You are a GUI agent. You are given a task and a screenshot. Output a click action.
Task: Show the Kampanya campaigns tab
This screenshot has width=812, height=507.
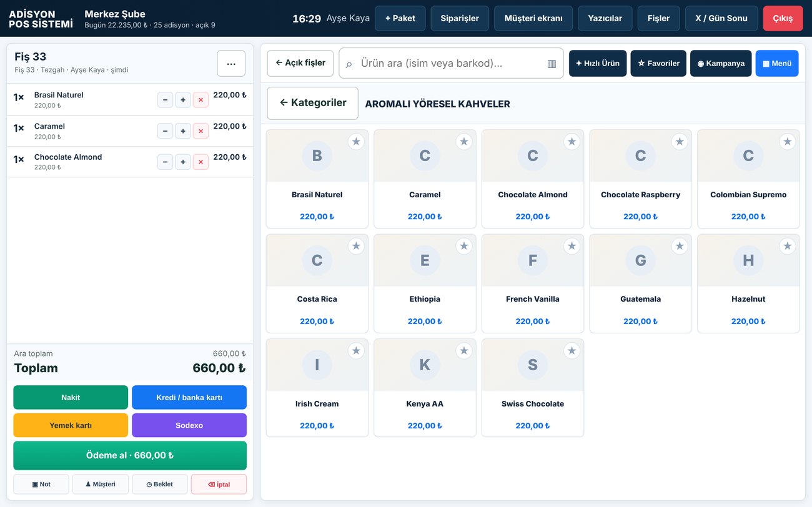[721, 64]
